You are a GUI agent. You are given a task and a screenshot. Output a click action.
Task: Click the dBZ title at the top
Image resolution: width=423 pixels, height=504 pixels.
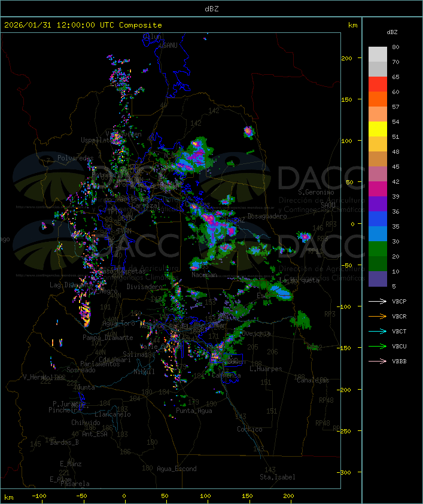click(x=211, y=8)
